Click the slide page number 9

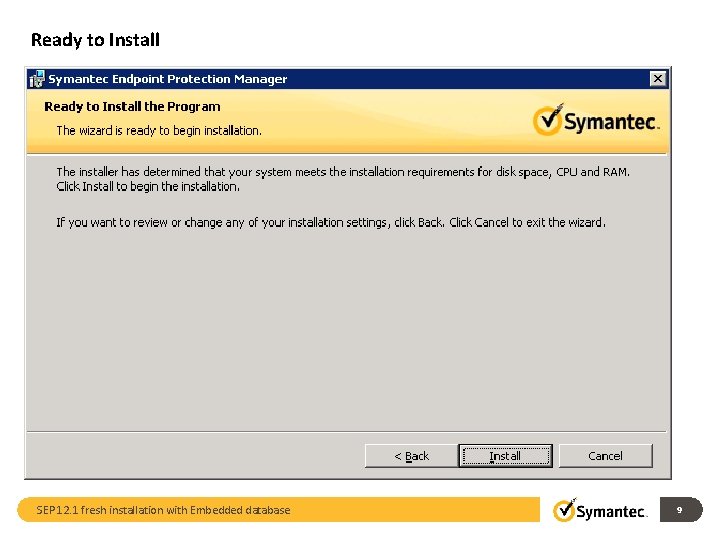(x=679, y=510)
